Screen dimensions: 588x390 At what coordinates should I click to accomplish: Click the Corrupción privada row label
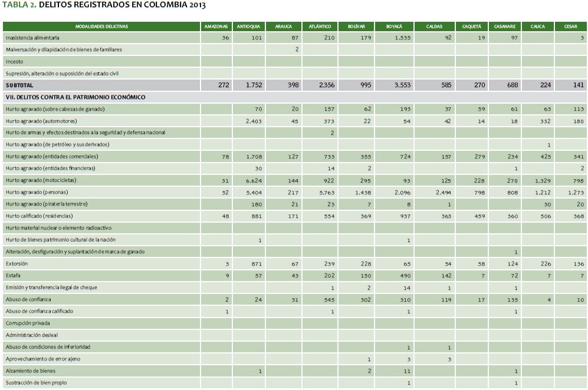tap(28, 323)
